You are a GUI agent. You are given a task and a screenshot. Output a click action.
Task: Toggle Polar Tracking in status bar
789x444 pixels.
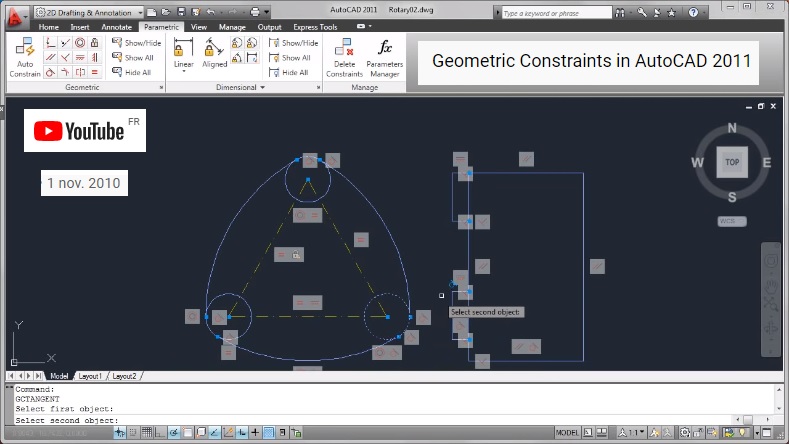(174, 432)
